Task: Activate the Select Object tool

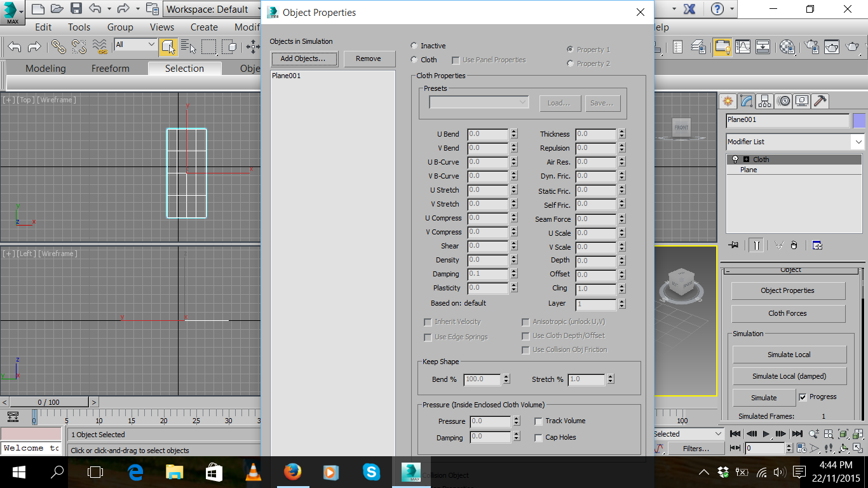Action: (168, 46)
